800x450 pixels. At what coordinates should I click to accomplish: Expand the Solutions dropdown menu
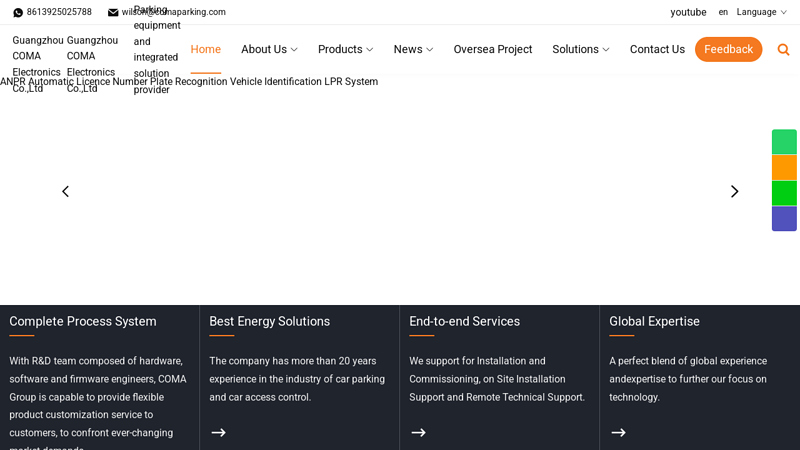click(581, 49)
